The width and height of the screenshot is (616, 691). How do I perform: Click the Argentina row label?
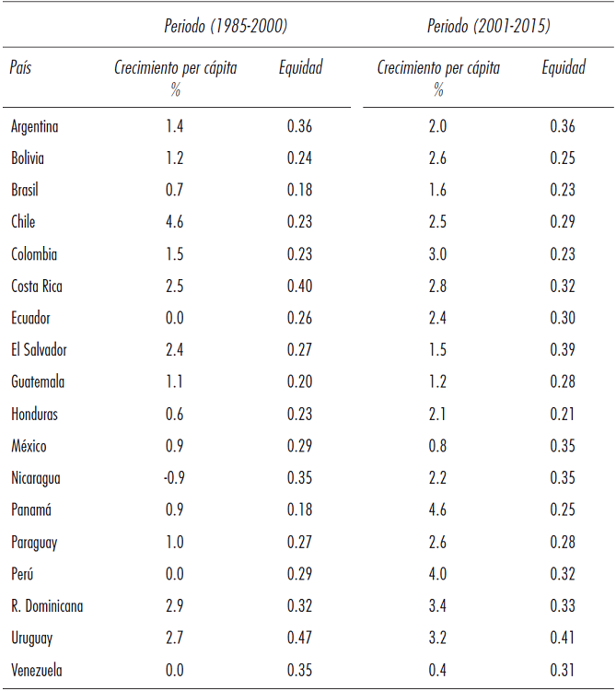(x=35, y=126)
